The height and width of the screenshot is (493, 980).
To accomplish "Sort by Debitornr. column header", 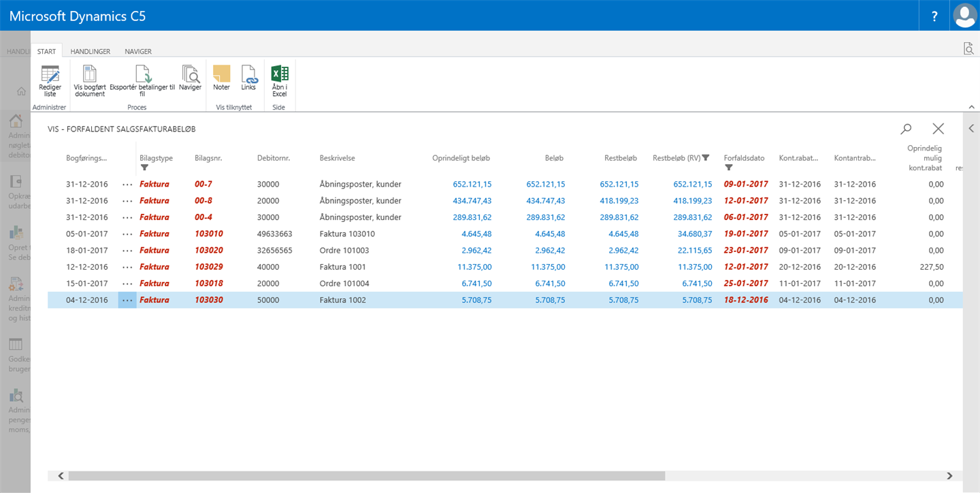I will 274,158.
